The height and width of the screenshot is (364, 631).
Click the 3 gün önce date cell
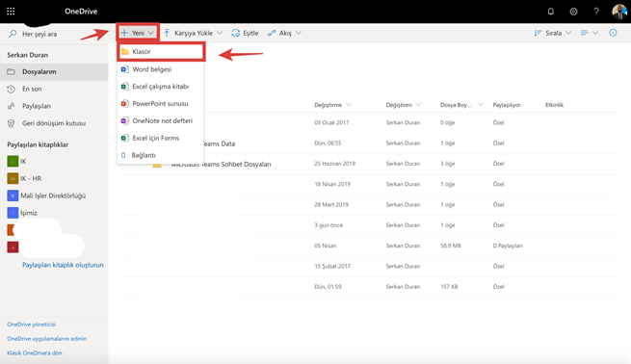(329, 225)
